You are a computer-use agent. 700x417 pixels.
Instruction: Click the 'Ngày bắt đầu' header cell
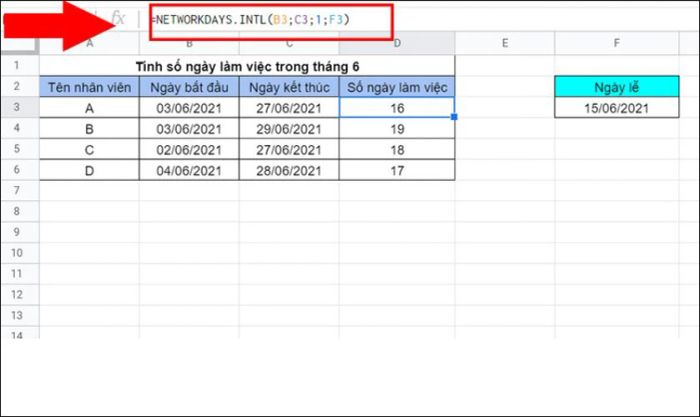(x=189, y=87)
